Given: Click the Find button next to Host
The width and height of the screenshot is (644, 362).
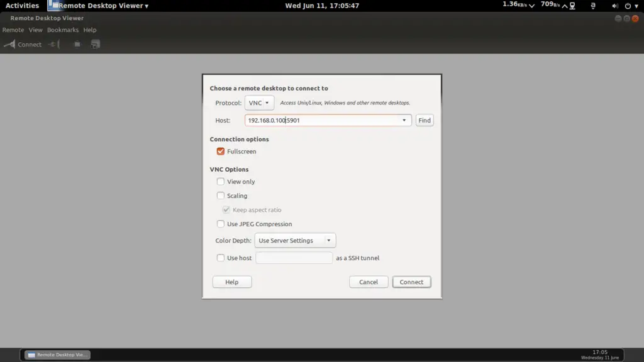Looking at the screenshot, I should click(425, 121).
